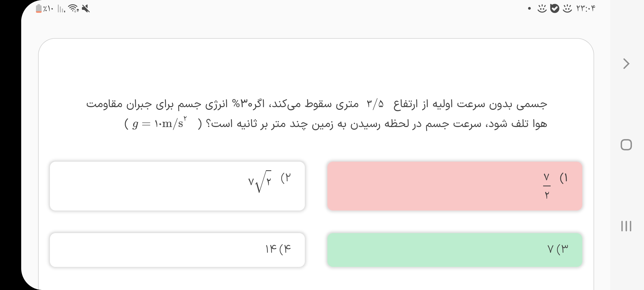
Task: Choose answer option 4 with value 14
Action: (177, 250)
